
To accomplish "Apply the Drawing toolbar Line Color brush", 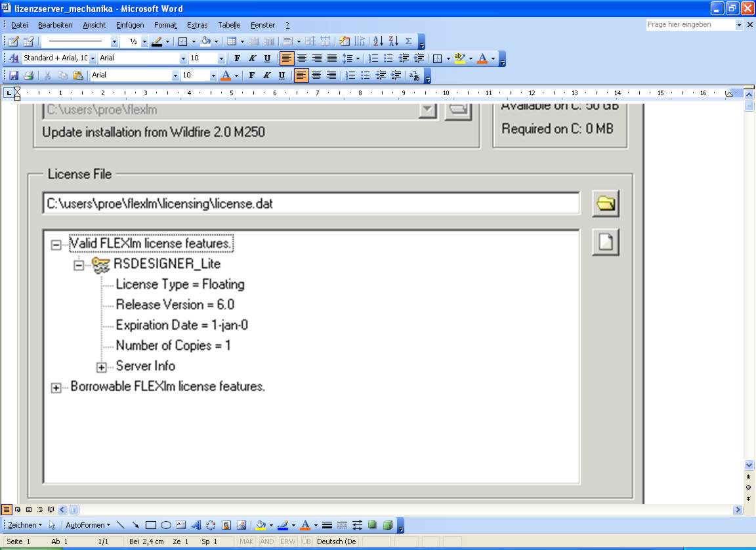I will click(283, 525).
